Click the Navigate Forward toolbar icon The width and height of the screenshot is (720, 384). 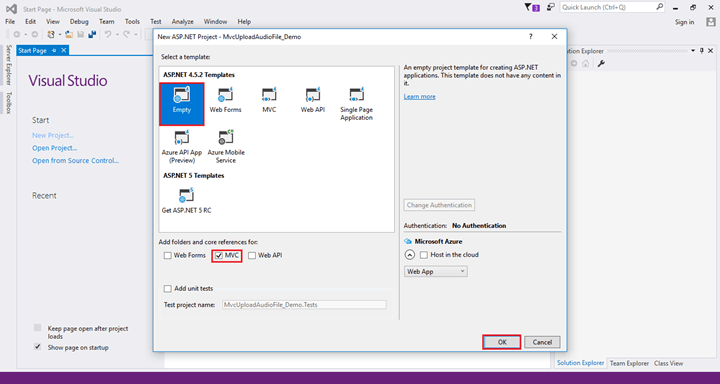pyautogui.click(x=35, y=34)
